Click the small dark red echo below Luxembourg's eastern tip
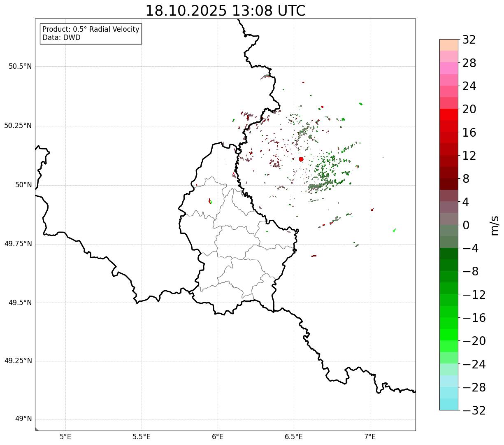Image resolution: width=504 pixels, height=445 pixels. [314, 256]
